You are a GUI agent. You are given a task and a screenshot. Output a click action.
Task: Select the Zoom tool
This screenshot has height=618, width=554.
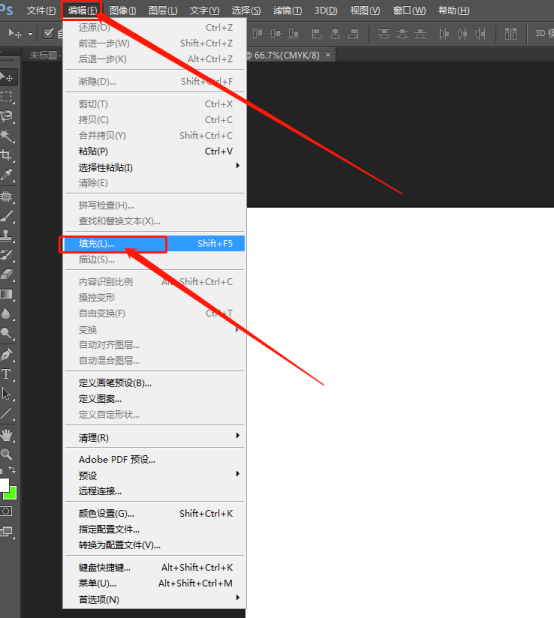(x=6, y=454)
